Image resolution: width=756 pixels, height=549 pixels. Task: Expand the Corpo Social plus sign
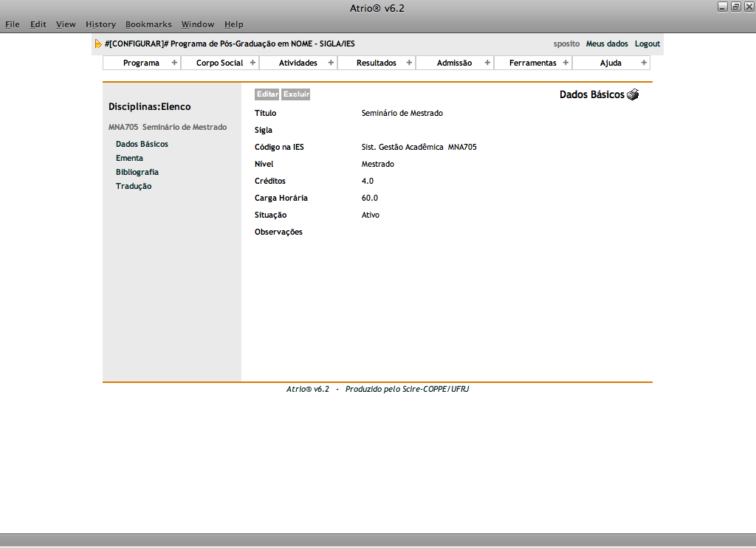click(252, 63)
